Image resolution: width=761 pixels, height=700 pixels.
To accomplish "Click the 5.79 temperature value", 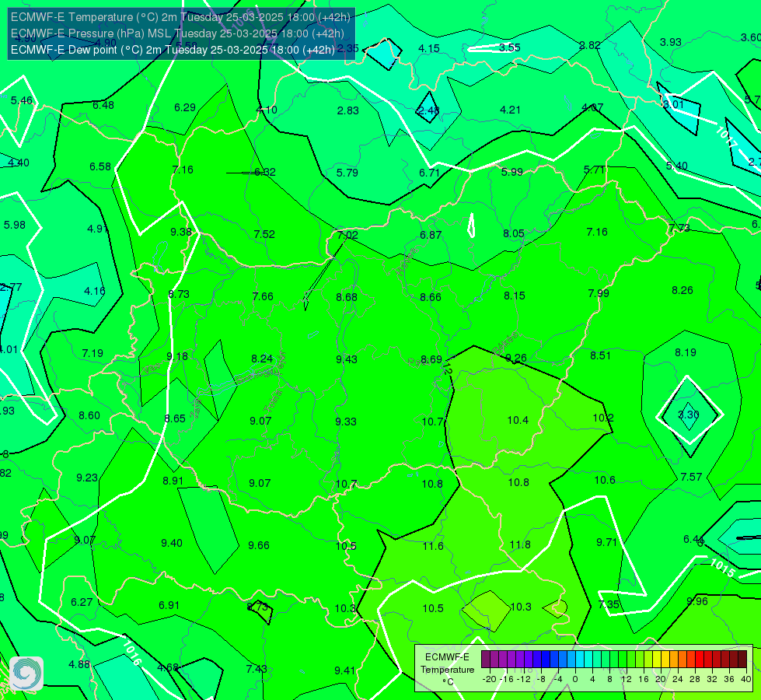I will 347,173.
